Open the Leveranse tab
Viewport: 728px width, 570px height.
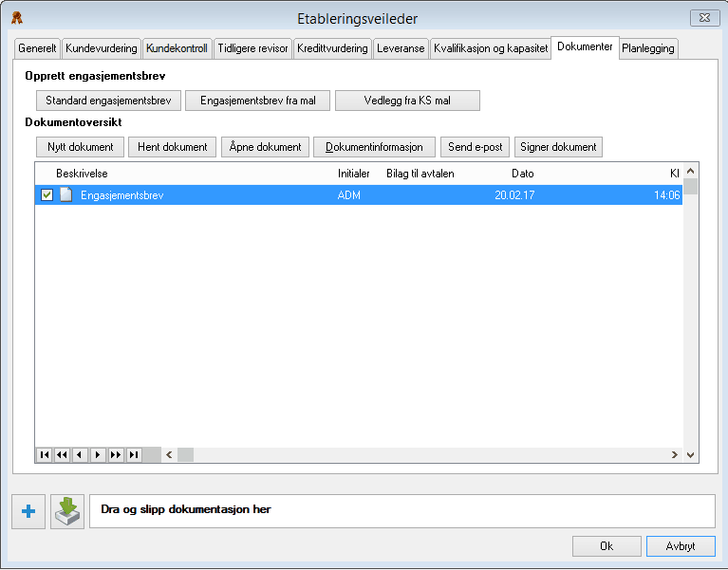pyautogui.click(x=401, y=48)
